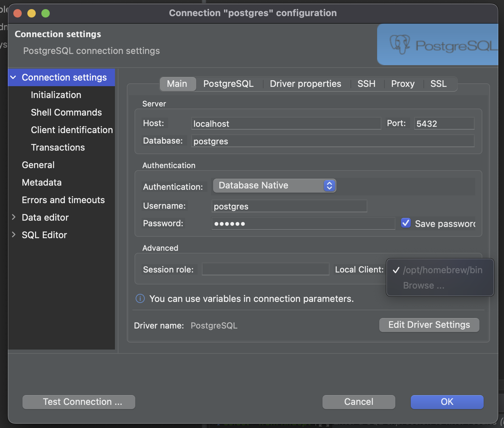Image resolution: width=504 pixels, height=428 pixels.
Task: Confirm the dialog with OK
Action: click(x=447, y=402)
